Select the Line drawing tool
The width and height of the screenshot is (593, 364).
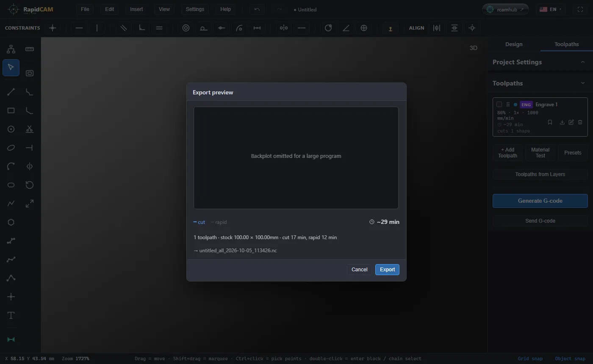(11, 92)
